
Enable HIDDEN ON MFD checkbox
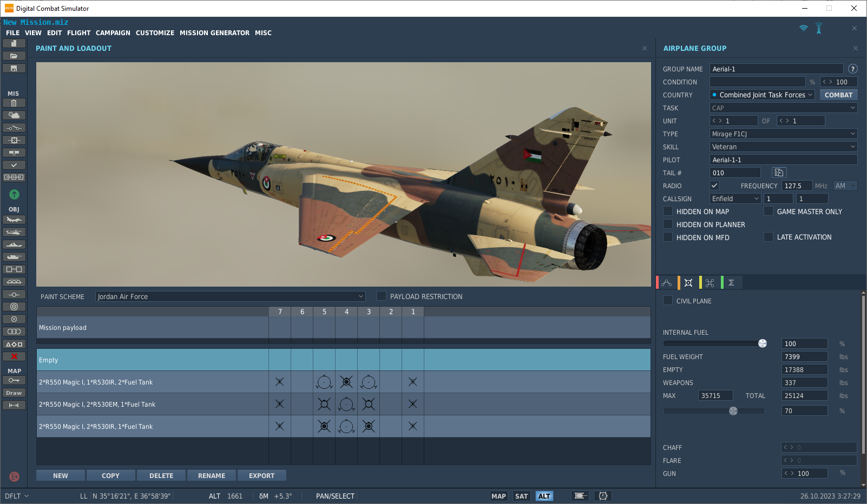click(668, 237)
